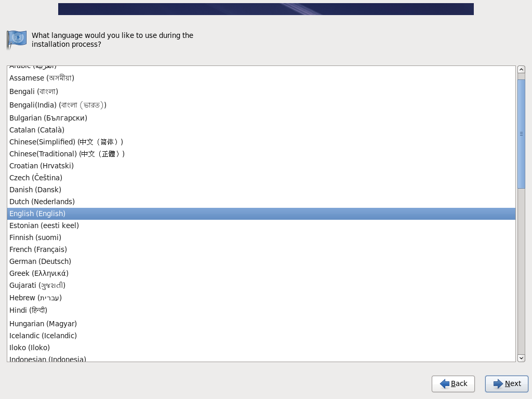Choose Assamese language entry
This screenshot has width=532, height=399.
(x=261, y=78)
